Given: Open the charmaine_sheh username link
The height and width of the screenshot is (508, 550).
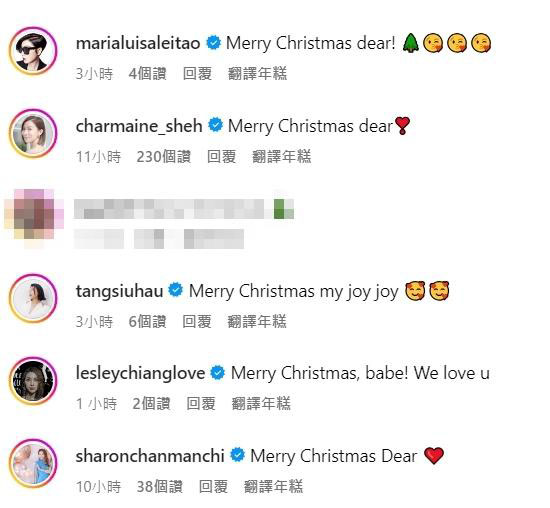Looking at the screenshot, I should point(139,126).
